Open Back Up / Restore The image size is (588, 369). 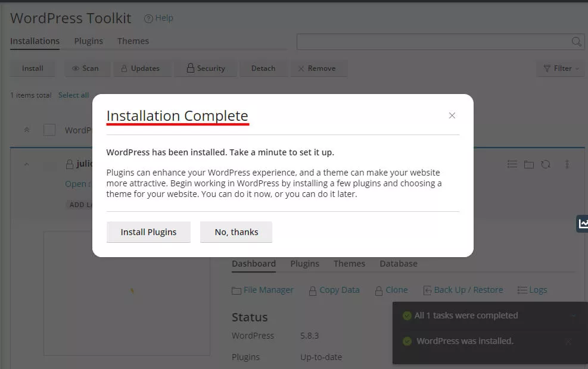coord(463,290)
